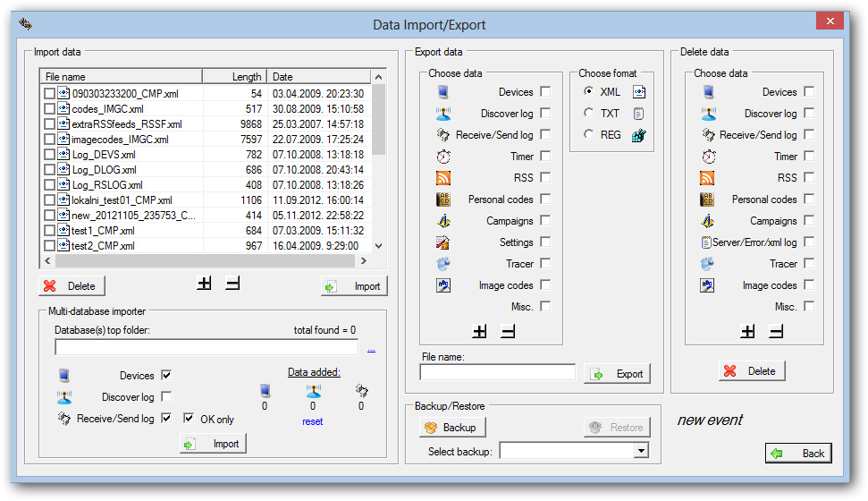868x501 pixels.
Task: Click the Settings icon in Export data
Action: [x=442, y=242]
